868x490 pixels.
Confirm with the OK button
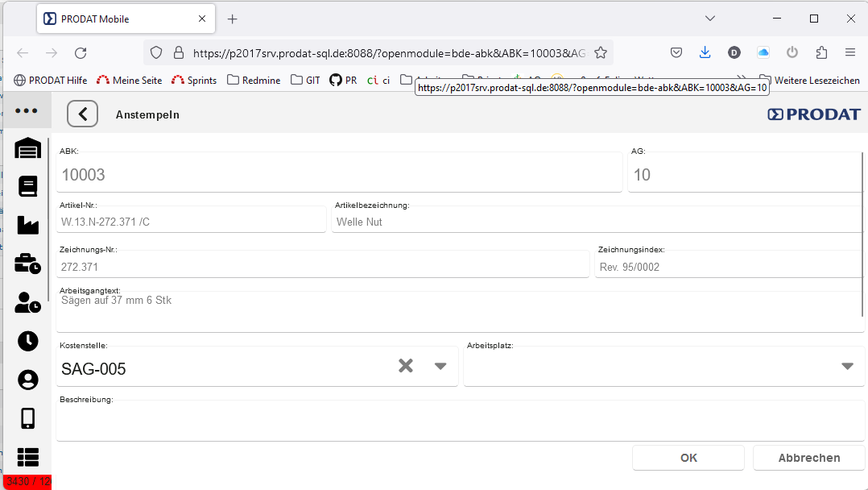[x=688, y=458]
